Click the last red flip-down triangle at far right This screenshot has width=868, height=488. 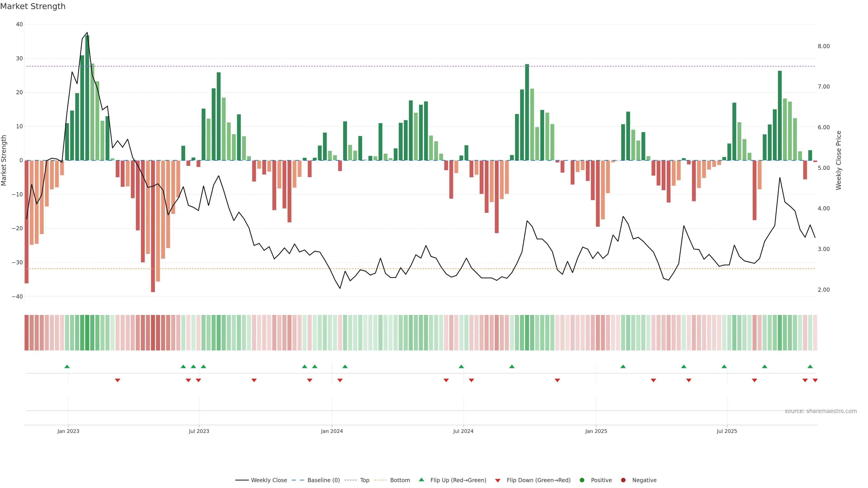click(815, 380)
